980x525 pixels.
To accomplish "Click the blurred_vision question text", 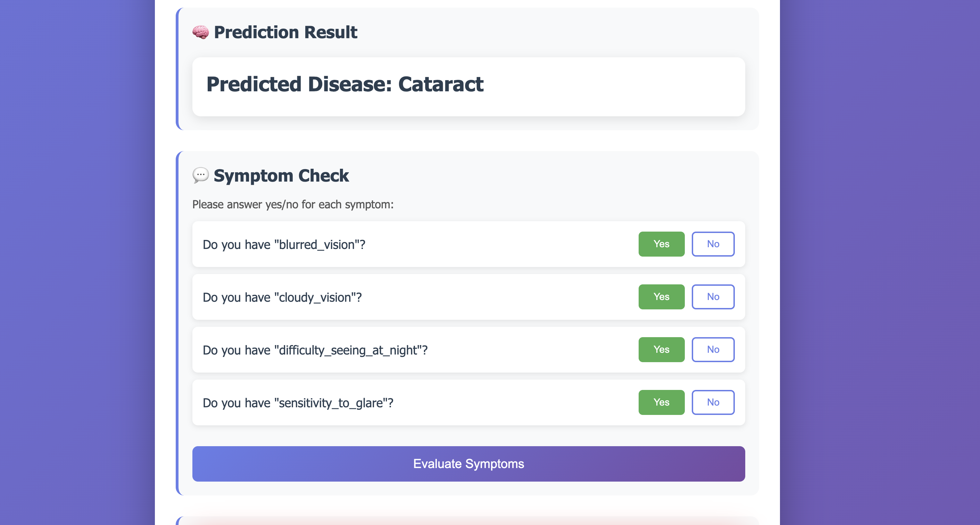I will coord(284,245).
